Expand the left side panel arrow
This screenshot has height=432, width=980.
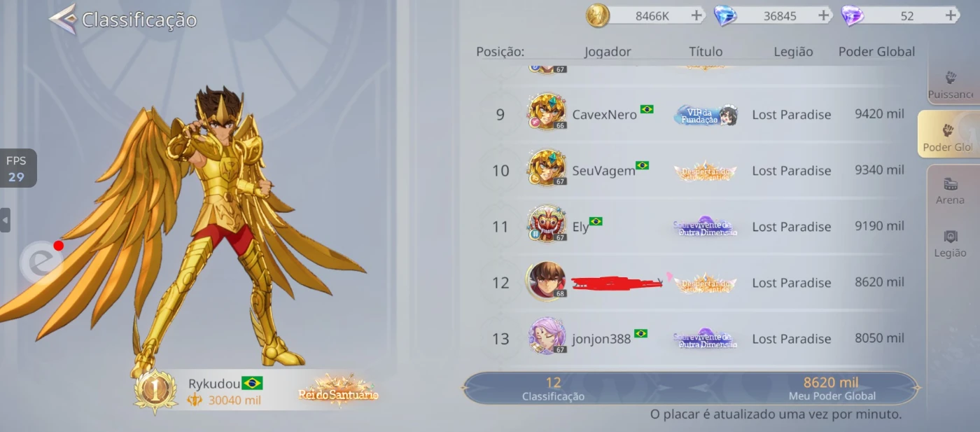pos(5,220)
